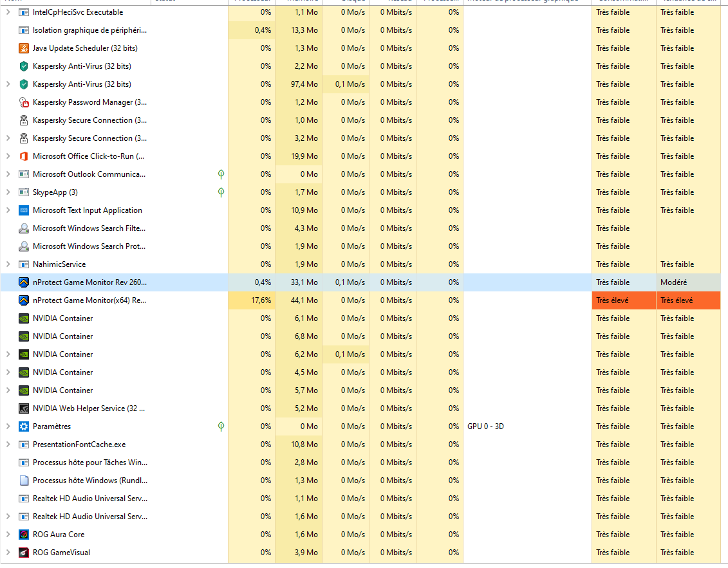
Task: Expand the SkypeApp (3) process group
Action: 8,192
